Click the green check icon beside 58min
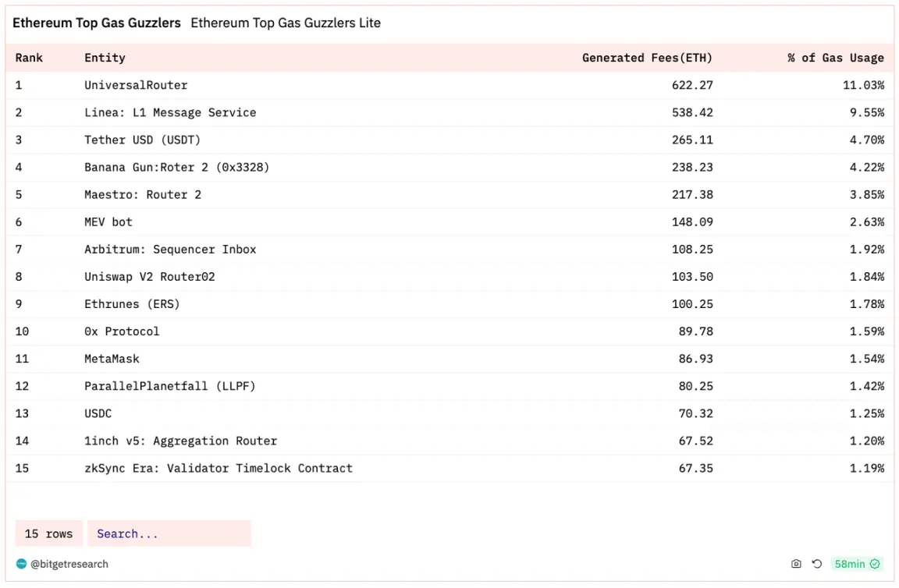 click(876, 564)
